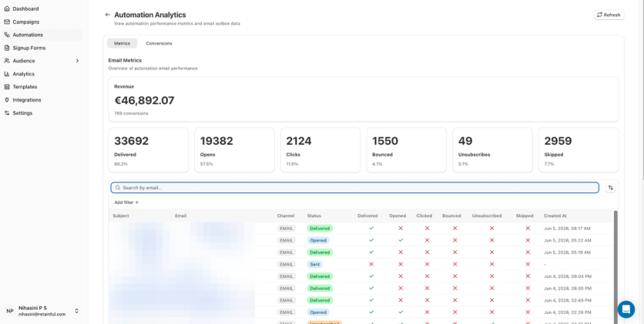This screenshot has width=644, height=324.
Task: Open the Add filter dropdown
Action: point(126,202)
